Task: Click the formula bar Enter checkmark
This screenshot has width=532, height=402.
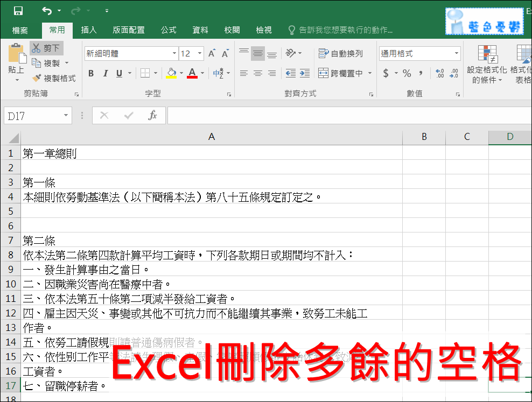Action: point(129,116)
